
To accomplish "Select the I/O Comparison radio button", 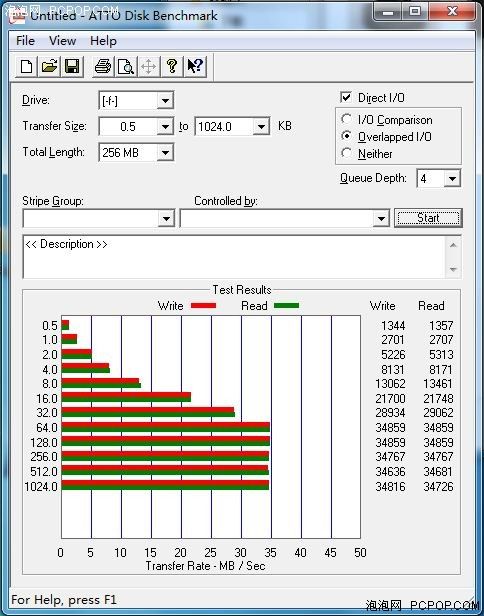I will 346,119.
